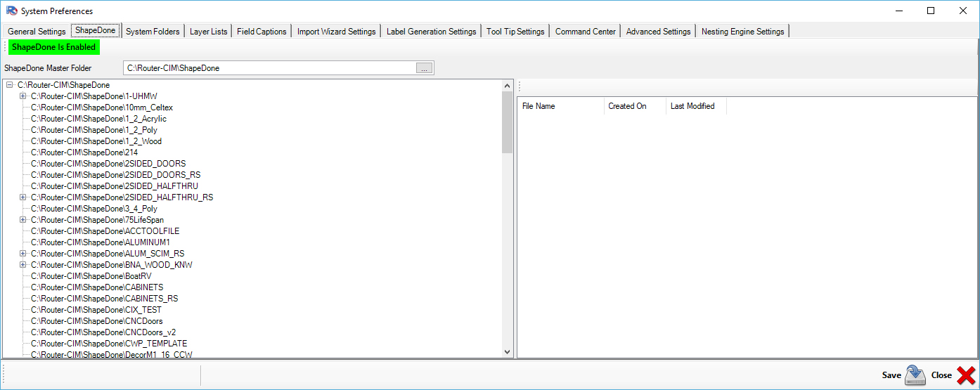Expand the 1-UHMW folder node
Viewport: 980px width, 390px height.
(x=23, y=96)
